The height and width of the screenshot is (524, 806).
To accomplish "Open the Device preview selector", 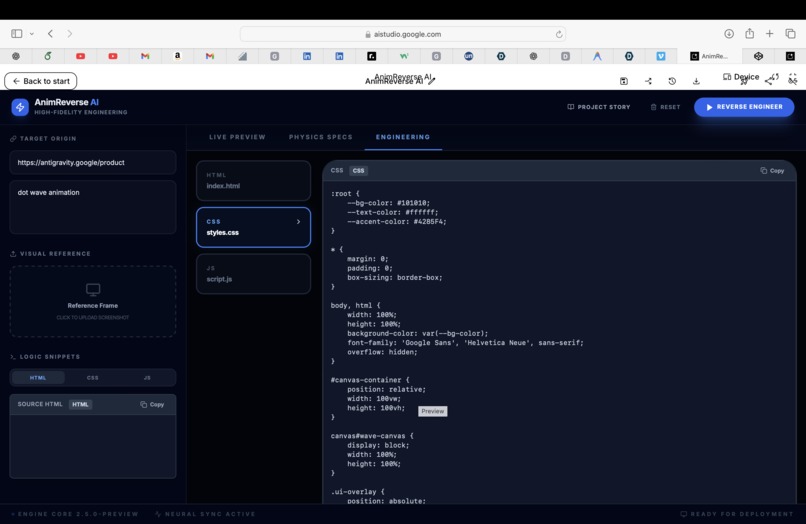I will click(741, 77).
